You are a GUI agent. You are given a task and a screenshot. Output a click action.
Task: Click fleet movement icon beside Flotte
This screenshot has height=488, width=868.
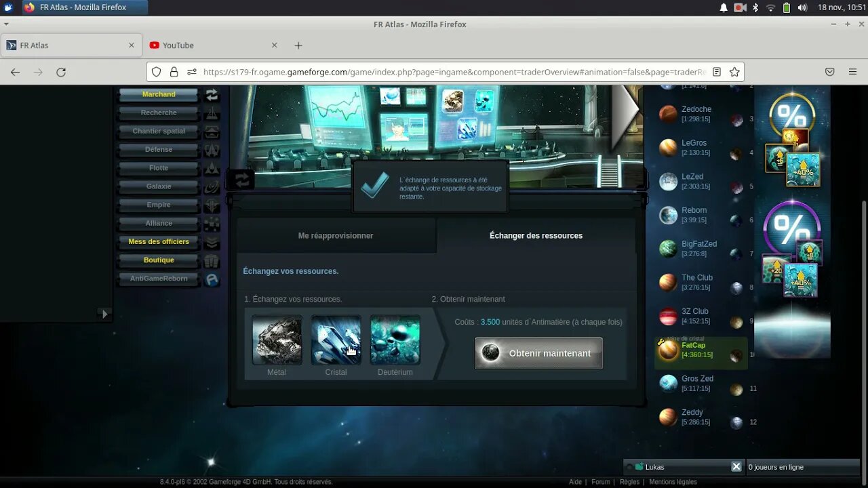(212, 168)
